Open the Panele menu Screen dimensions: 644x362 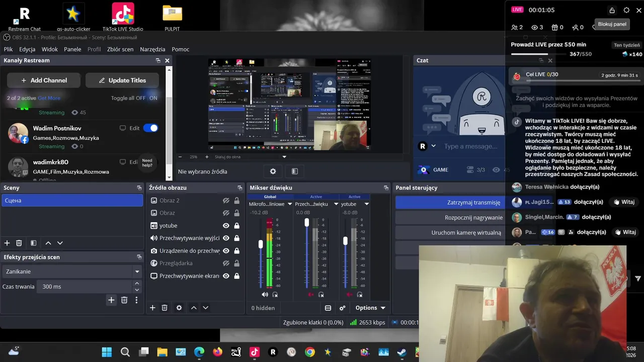[72, 49]
